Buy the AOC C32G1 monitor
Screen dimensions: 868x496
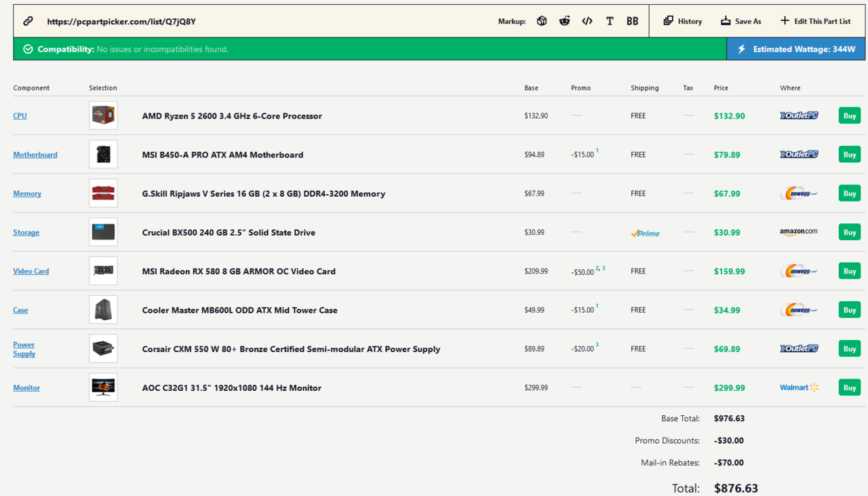point(850,387)
